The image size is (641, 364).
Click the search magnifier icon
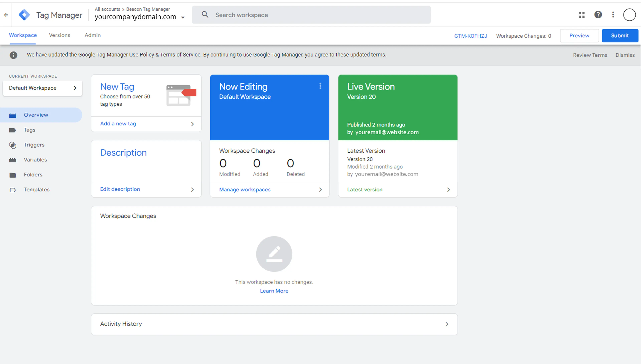tap(205, 15)
